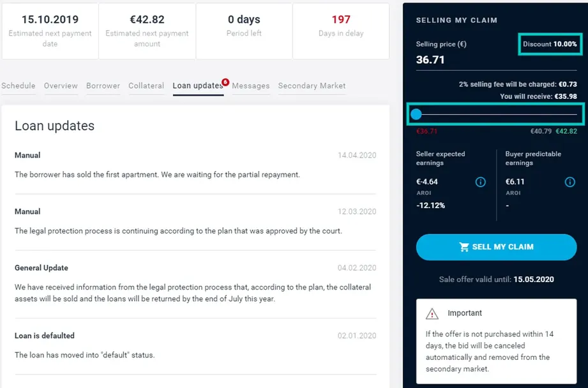Open the Borrower tab

(103, 86)
